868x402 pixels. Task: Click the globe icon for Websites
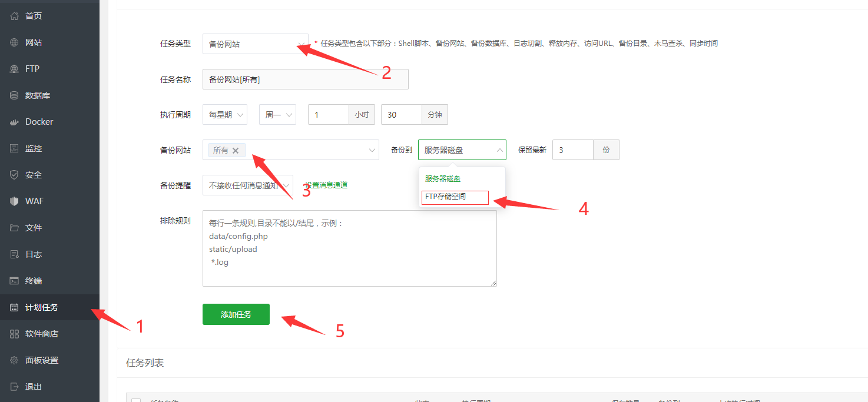[x=14, y=42]
